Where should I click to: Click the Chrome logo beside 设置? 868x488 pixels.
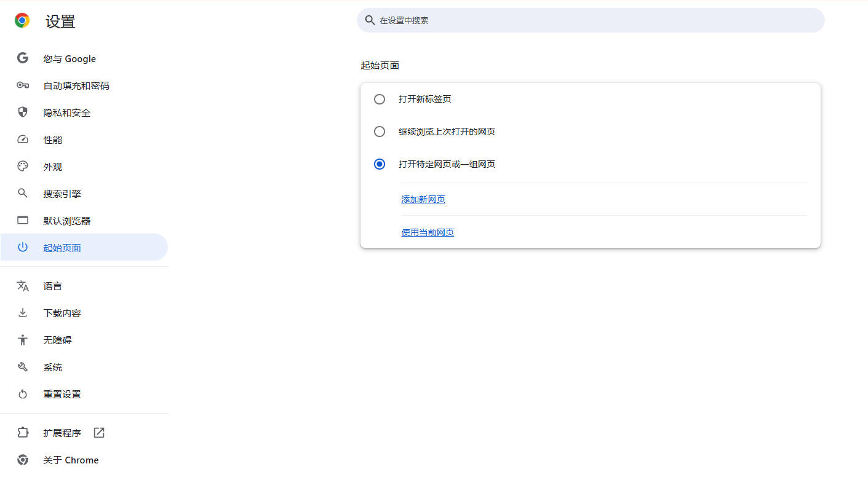click(22, 21)
